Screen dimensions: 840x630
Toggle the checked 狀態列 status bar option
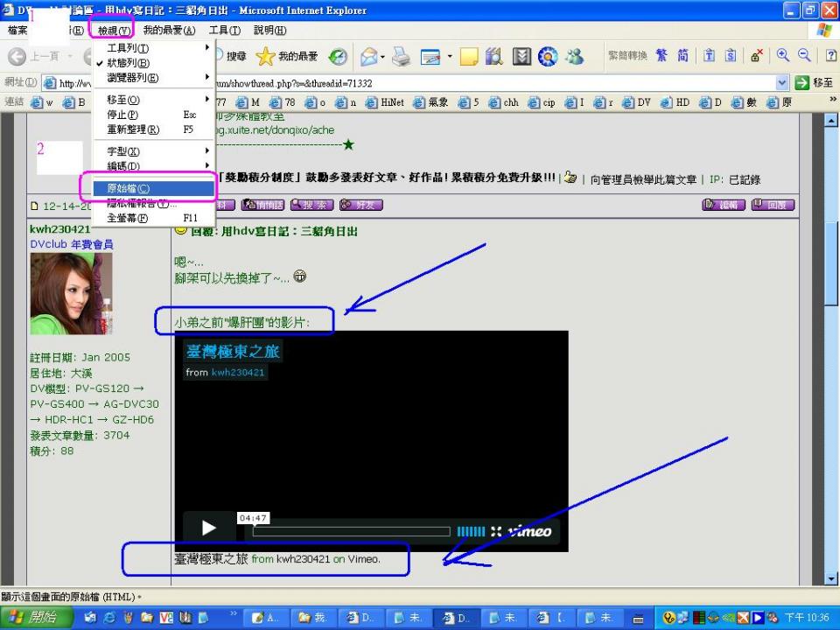pos(128,63)
